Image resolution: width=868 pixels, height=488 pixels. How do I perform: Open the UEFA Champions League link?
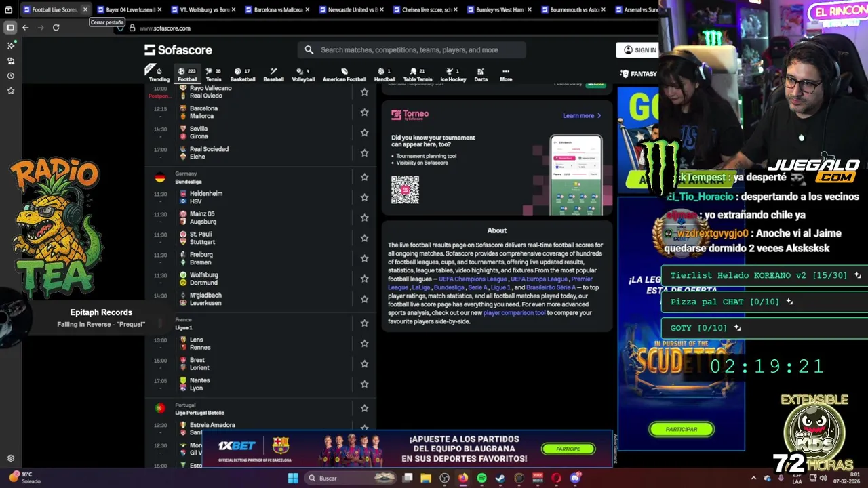click(x=473, y=279)
